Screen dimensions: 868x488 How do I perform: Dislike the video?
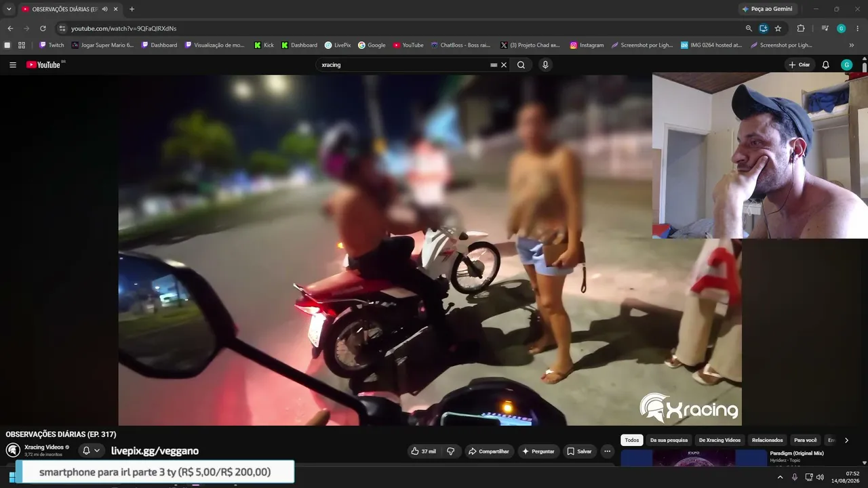450,451
